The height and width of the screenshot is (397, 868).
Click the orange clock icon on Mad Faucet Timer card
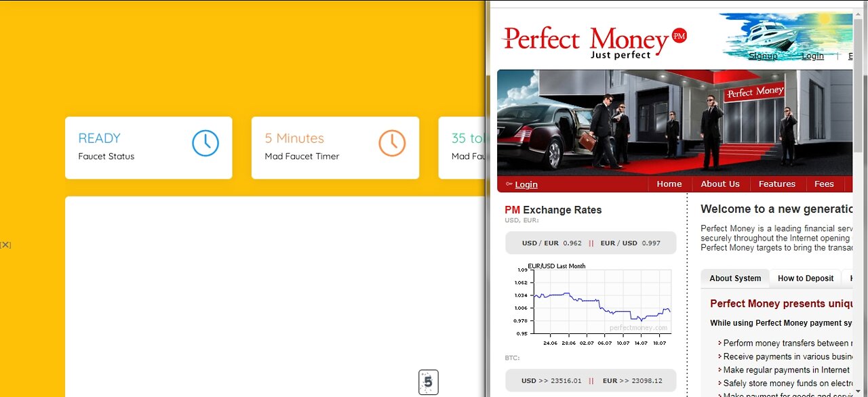pos(392,143)
